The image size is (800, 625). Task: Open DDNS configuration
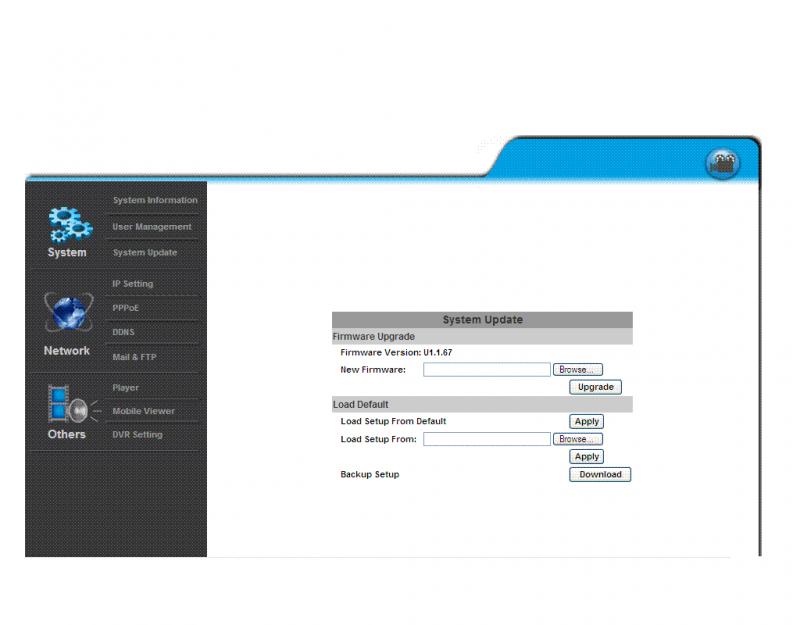pyautogui.click(x=124, y=332)
